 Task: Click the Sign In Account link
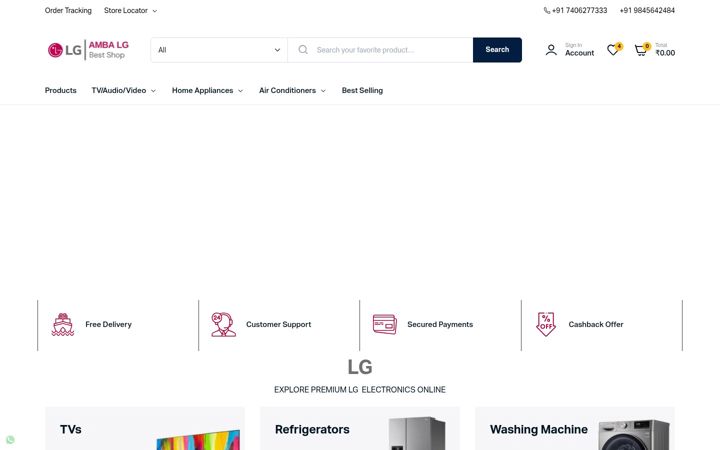tap(579, 50)
